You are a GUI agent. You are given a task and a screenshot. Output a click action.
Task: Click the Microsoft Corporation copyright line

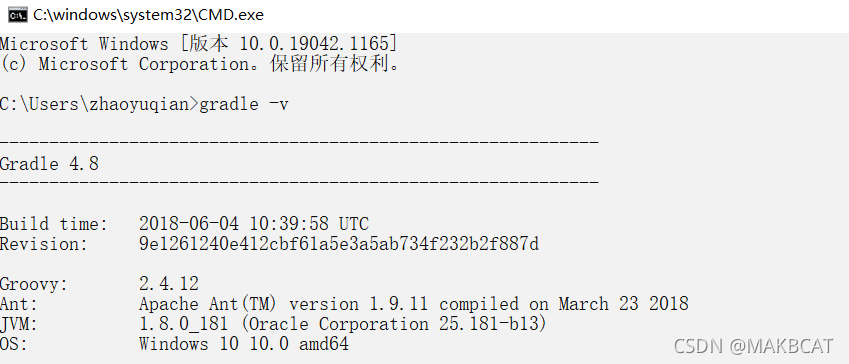pyautogui.click(x=201, y=64)
